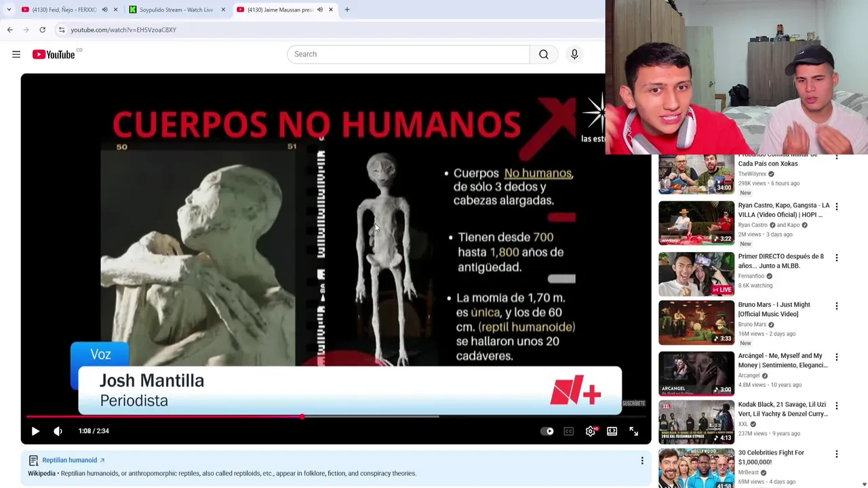The image size is (868, 488).
Task: Open Primer DIRECTO después de 8 años title
Action: point(781,261)
